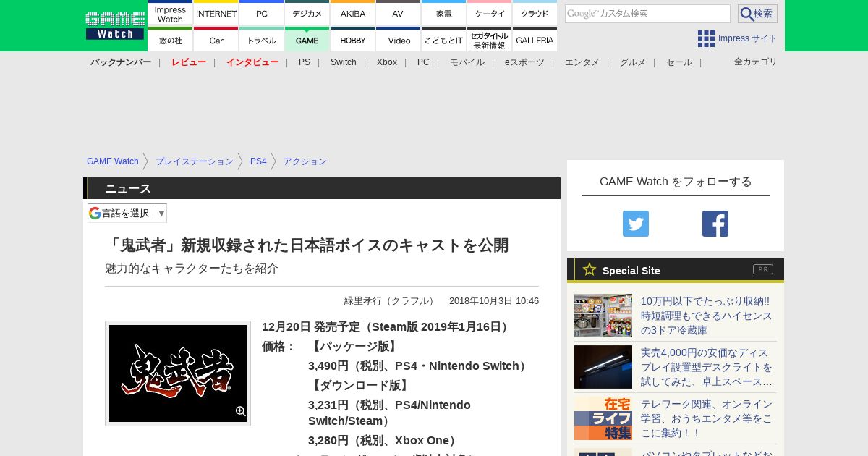Click the article headline 「鬼武者」新規収録
868x456 pixels.
(307, 245)
